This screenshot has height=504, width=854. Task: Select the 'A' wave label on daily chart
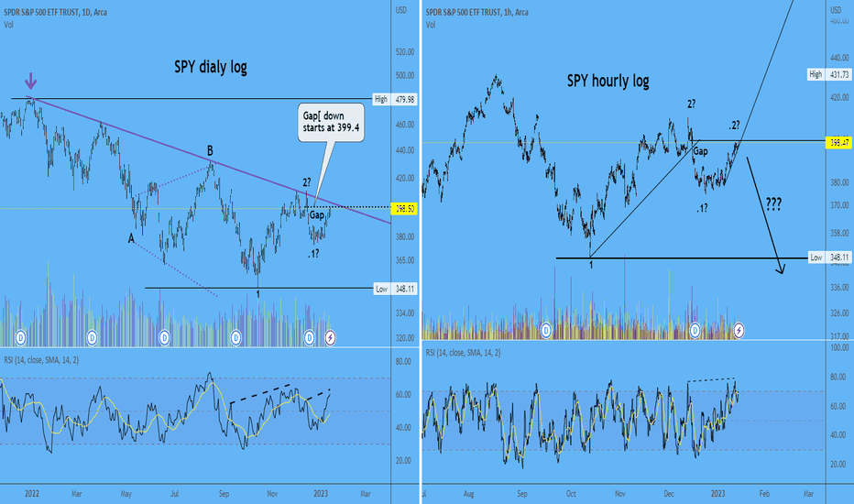[131, 238]
